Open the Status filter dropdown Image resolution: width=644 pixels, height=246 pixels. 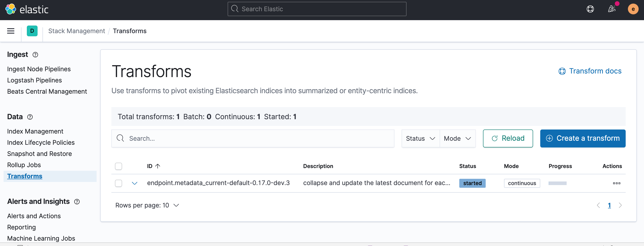pos(420,138)
